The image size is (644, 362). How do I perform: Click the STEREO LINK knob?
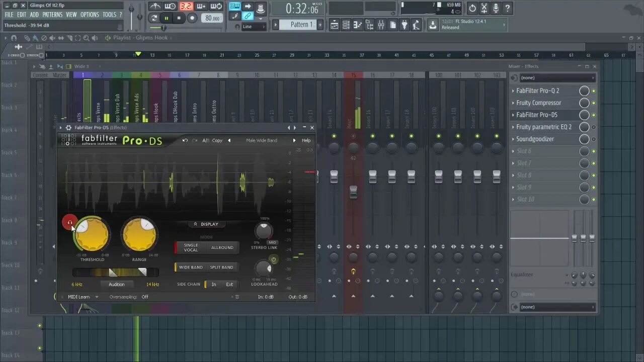click(263, 231)
